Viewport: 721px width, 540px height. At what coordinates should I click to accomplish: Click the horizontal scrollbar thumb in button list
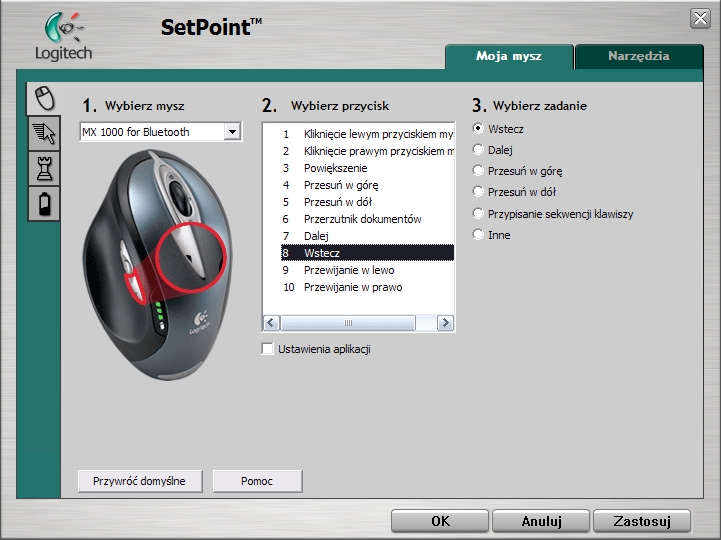(348, 323)
